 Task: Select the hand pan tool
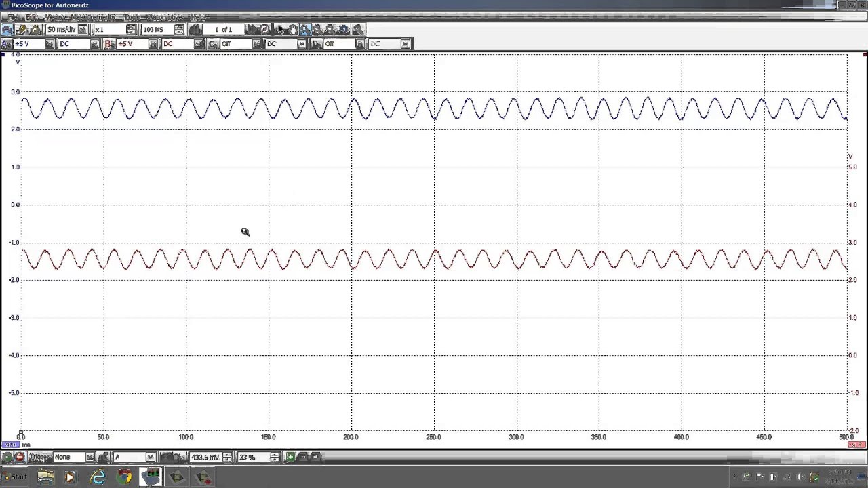pos(292,30)
